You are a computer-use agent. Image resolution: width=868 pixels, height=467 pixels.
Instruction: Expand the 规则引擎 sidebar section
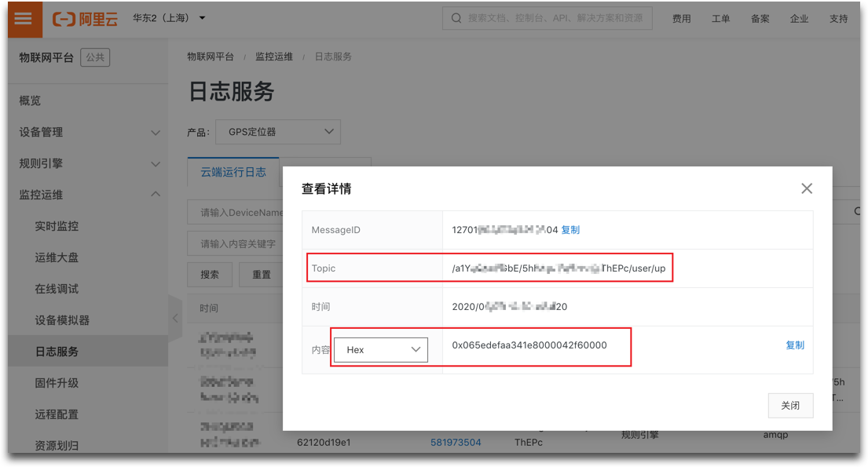89,164
